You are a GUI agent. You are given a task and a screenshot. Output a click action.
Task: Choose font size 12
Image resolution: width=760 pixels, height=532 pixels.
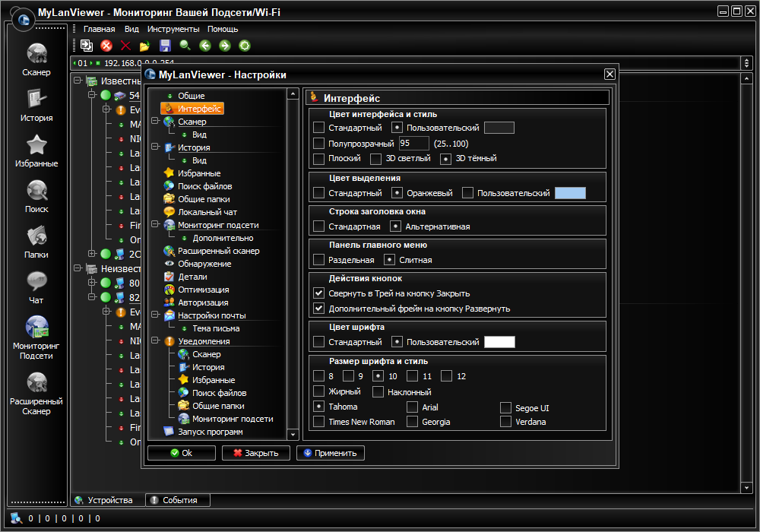click(x=446, y=376)
